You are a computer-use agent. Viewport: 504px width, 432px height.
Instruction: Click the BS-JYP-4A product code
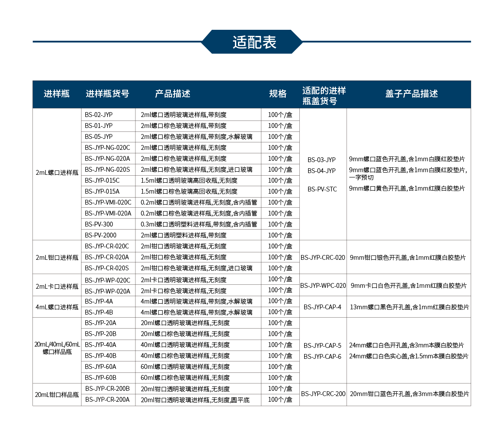click(99, 301)
